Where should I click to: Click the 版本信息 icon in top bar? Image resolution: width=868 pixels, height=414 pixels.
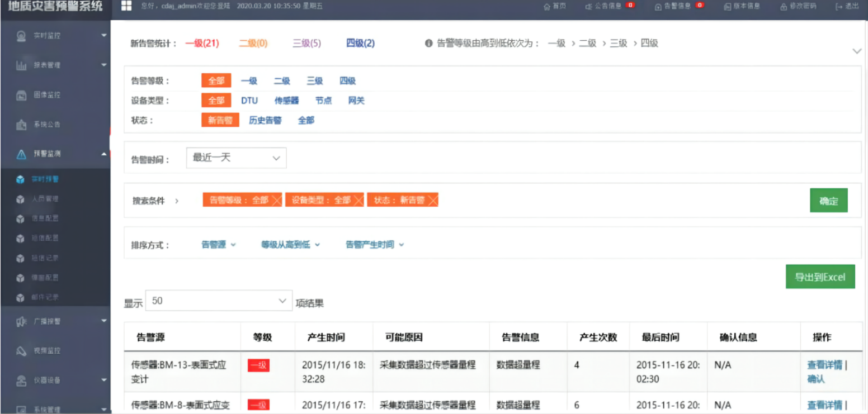coord(728,6)
